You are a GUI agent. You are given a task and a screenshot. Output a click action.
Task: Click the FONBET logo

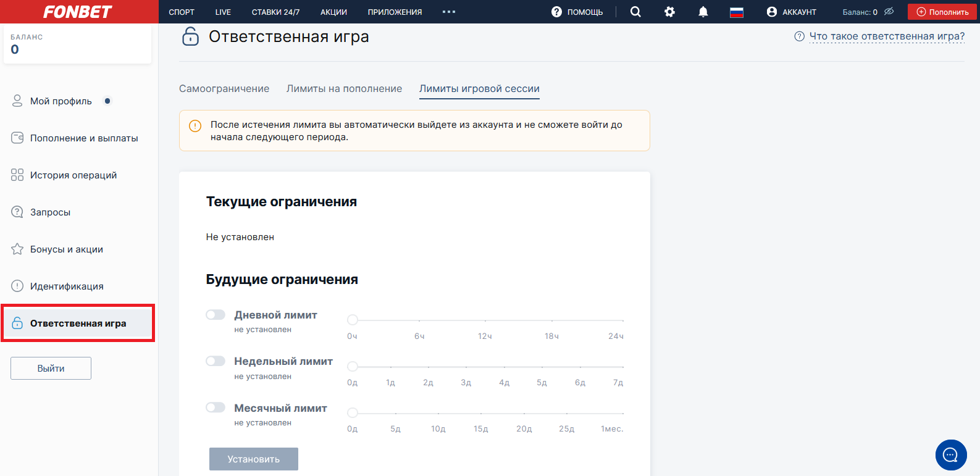point(78,12)
